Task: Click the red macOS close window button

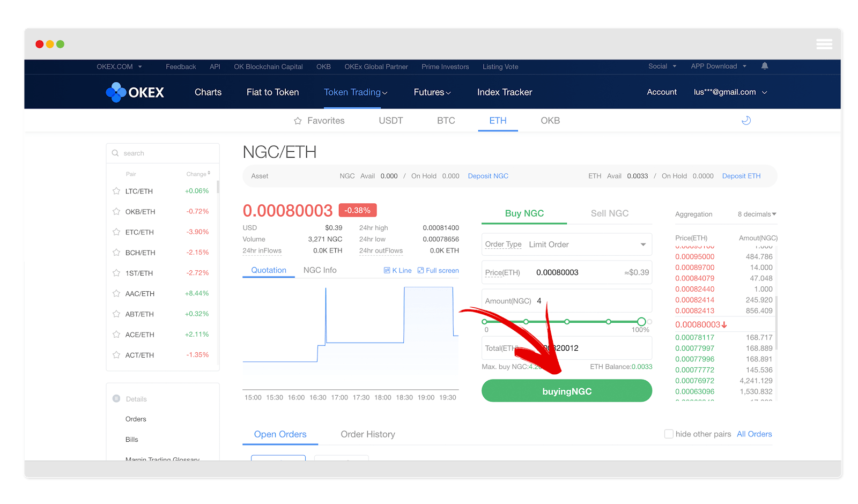Action: [x=40, y=44]
